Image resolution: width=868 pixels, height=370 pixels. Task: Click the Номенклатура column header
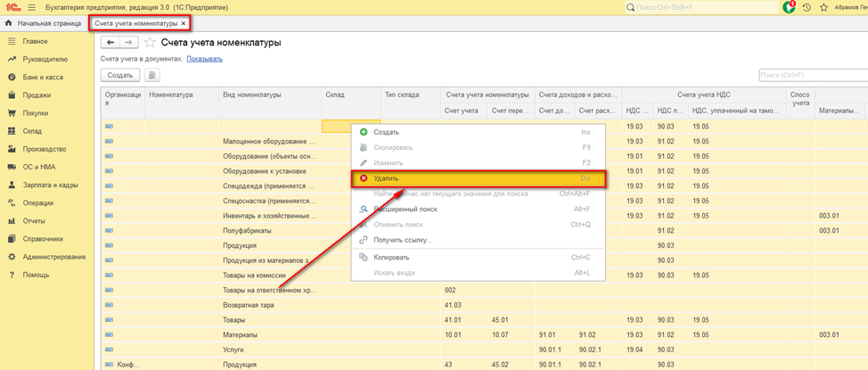click(182, 103)
